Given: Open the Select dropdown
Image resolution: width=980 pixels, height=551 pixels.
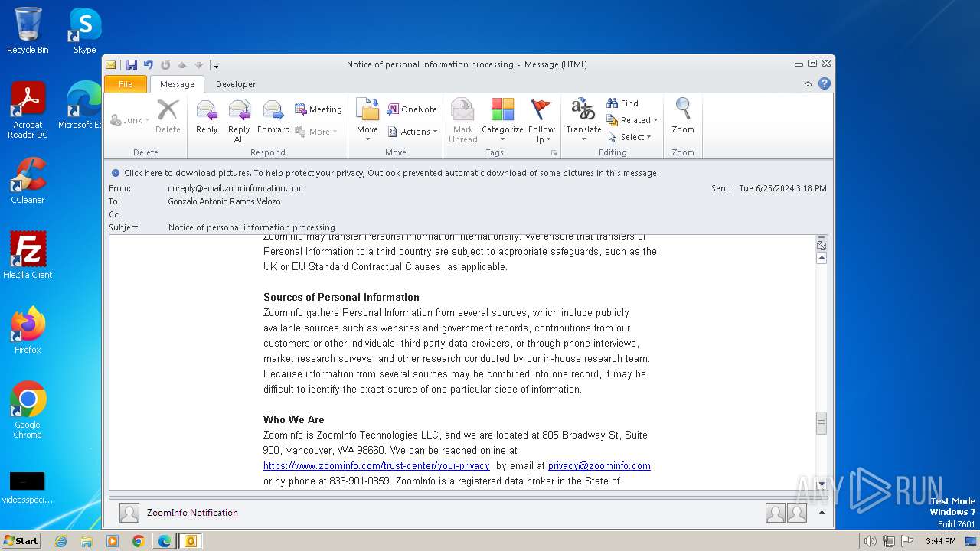Looking at the screenshot, I should 629,137.
